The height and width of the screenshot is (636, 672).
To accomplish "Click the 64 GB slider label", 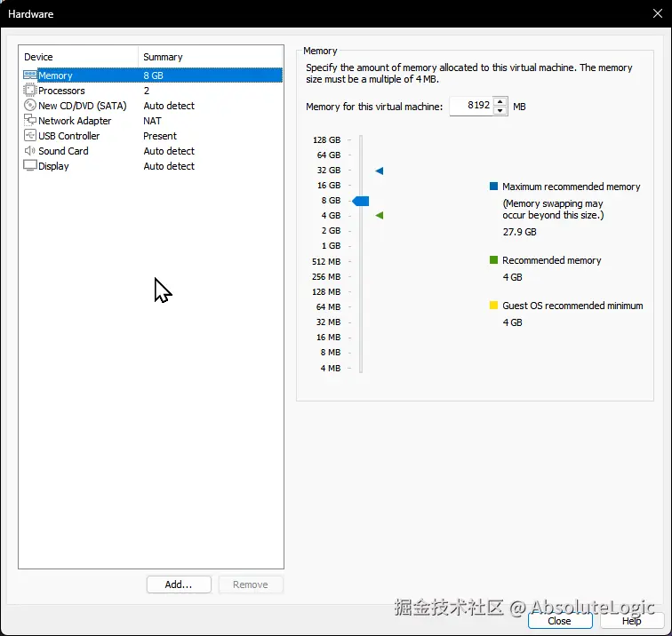I will point(329,155).
